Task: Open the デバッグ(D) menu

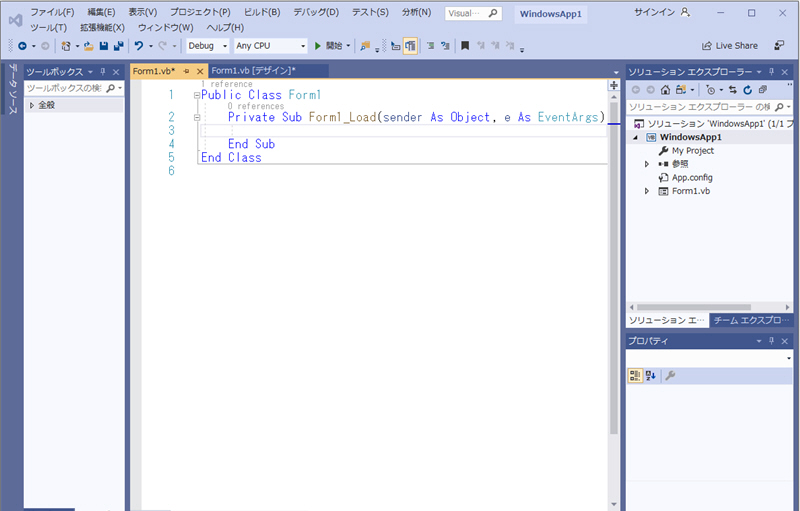Action: pyautogui.click(x=316, y=12)
